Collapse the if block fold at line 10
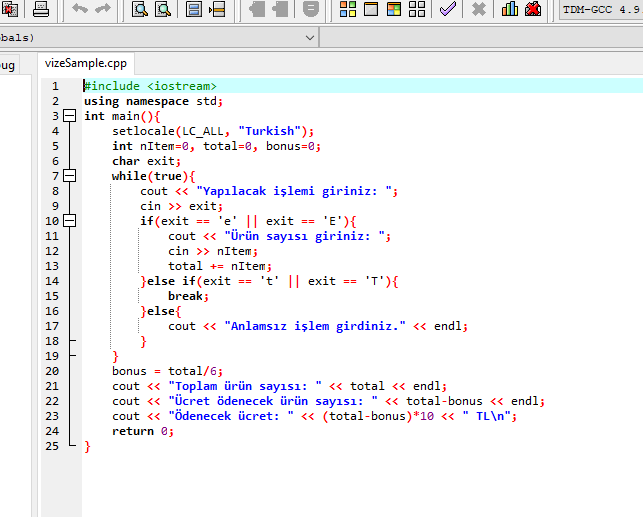This screenshot has width=643, height=517. [69, 221]
